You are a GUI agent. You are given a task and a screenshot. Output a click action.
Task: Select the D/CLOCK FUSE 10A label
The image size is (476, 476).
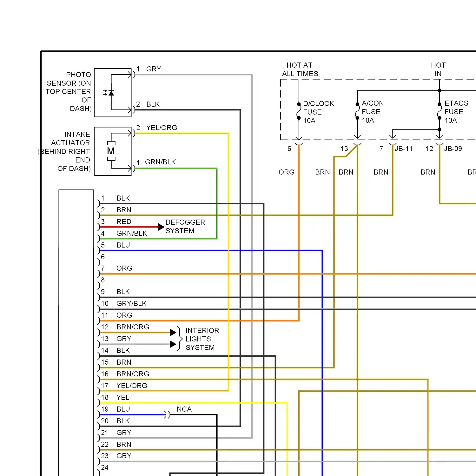(x=318, y=112)
